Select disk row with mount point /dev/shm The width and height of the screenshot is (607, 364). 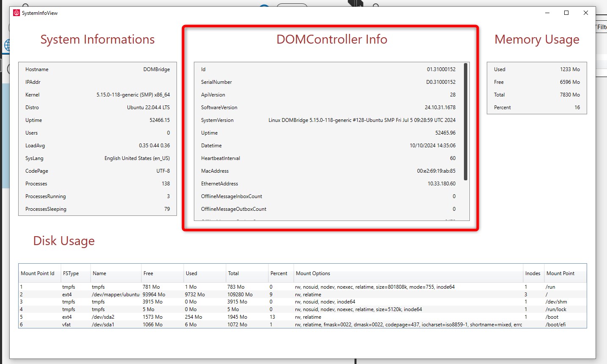tap(303, 302)
